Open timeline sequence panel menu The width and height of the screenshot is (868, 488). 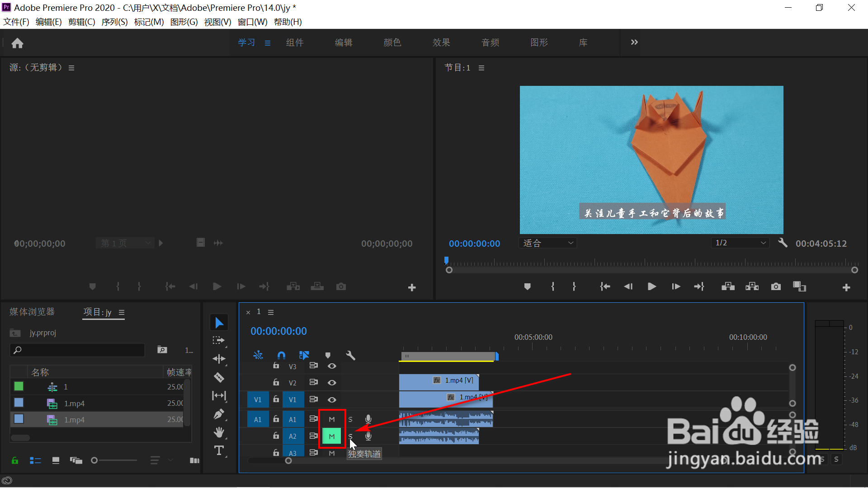tap(271, 312)
